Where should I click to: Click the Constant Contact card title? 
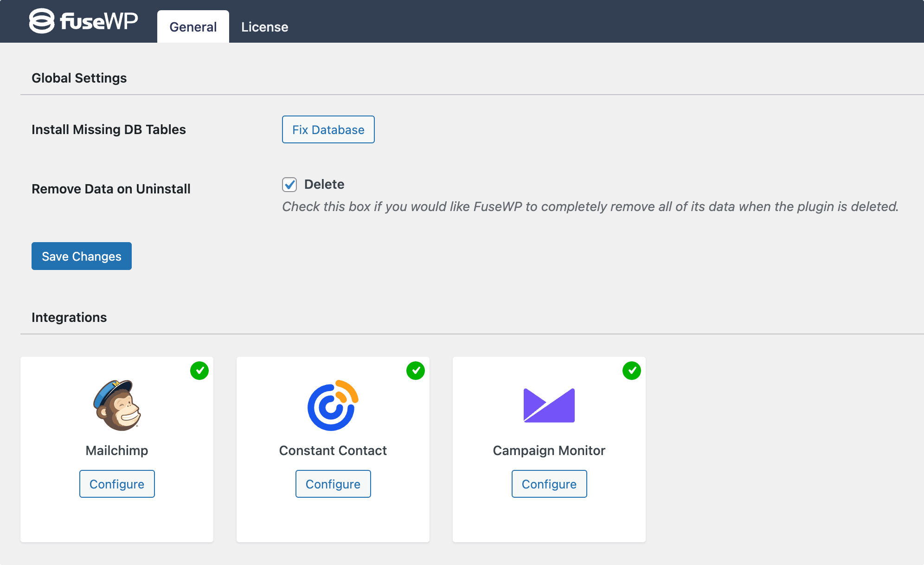pos(333,450)
